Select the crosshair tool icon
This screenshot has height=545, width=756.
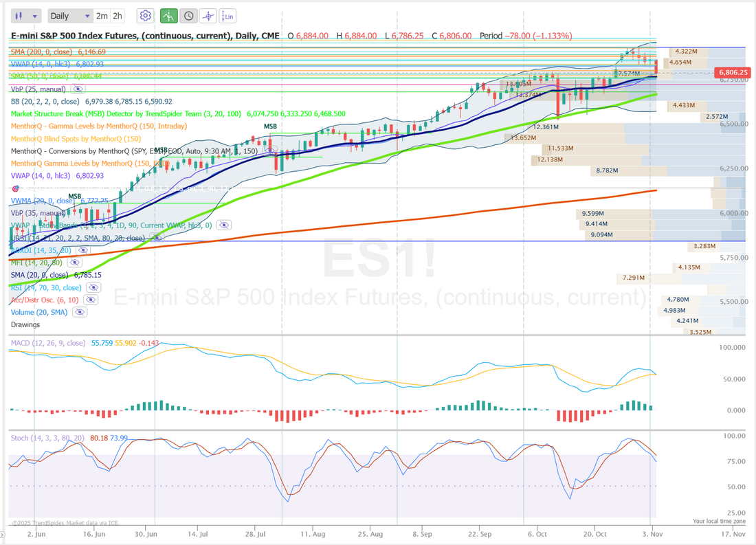point(208,16)
